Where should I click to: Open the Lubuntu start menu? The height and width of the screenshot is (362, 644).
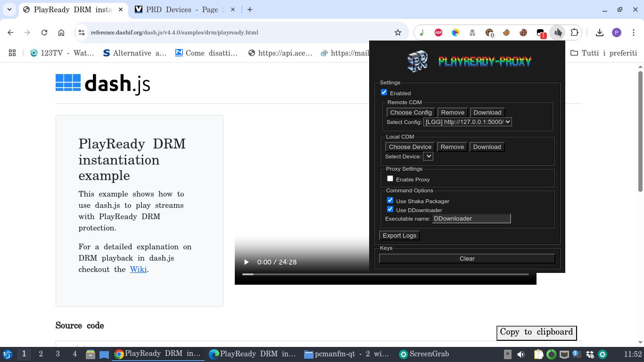coord(8,354)
